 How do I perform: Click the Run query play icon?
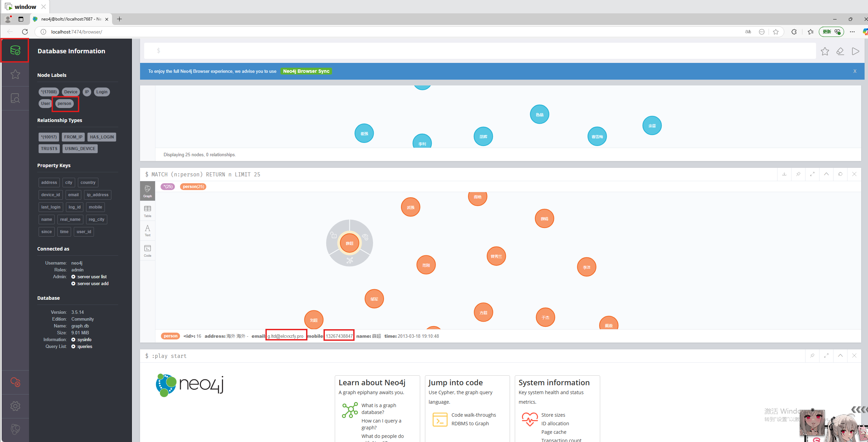[855, 51]
